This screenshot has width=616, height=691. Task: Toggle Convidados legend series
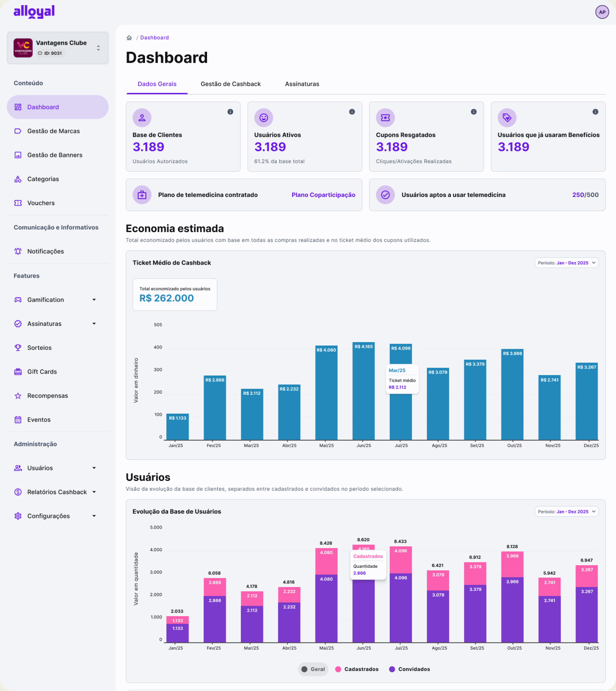click(x=410, y=669)
